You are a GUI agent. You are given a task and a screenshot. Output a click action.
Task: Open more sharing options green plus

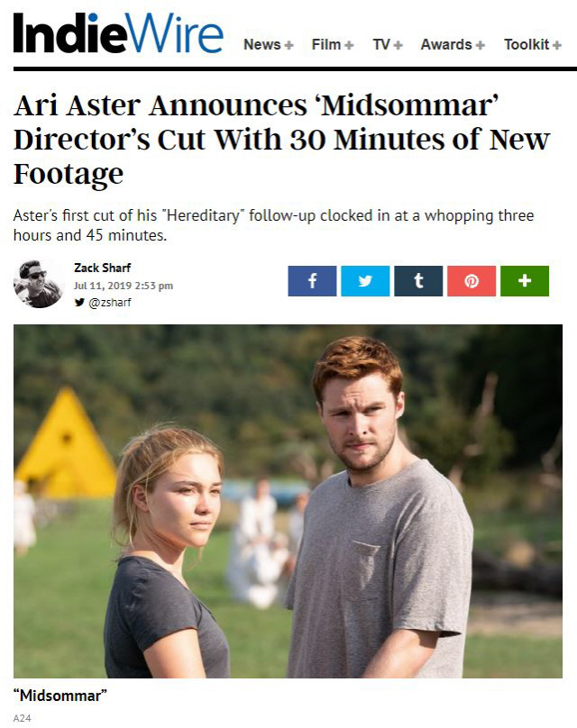coord(525,281)
